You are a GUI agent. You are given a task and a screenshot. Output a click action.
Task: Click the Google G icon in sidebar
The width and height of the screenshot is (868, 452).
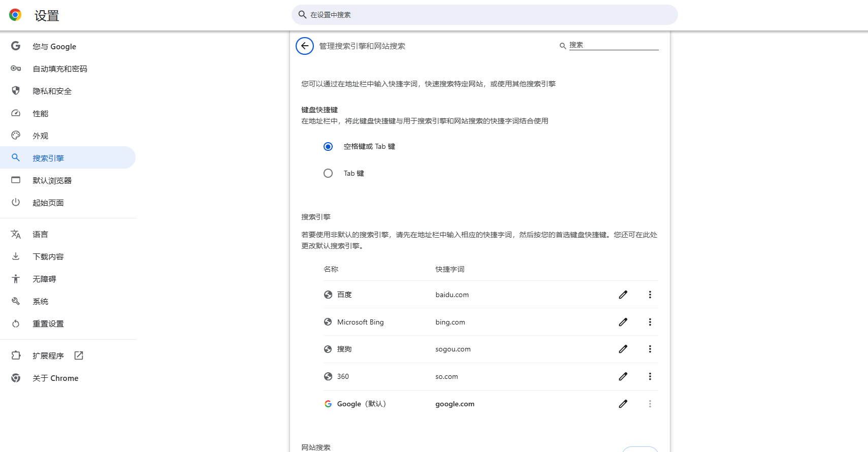tap(16, 46)
